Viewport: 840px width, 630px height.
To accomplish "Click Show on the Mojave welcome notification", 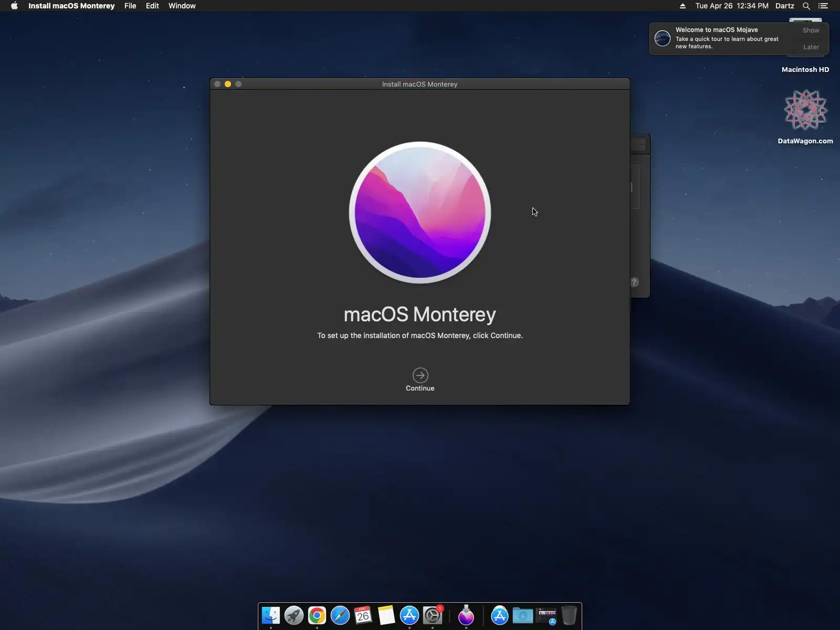I will tap(811, 30).
